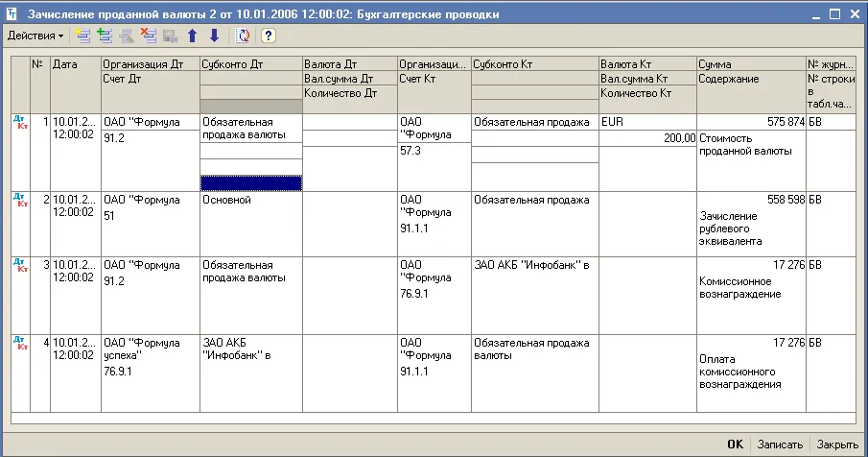Click the Организация Дт column header
Screen dimensions: 868x457
point(151,64)
